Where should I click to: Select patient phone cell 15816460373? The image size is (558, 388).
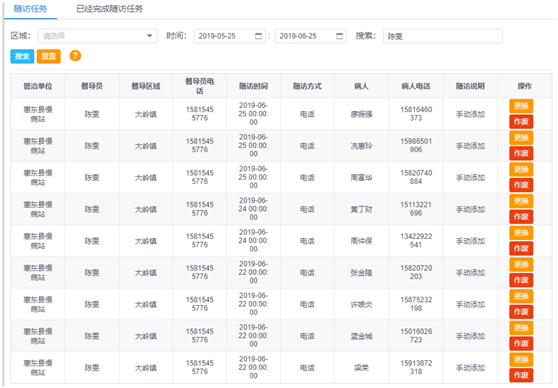point(416,114)
